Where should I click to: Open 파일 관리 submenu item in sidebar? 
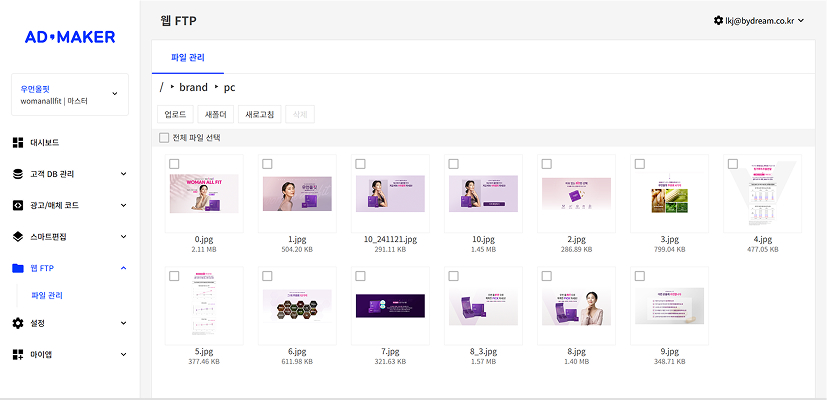(47, 296)
